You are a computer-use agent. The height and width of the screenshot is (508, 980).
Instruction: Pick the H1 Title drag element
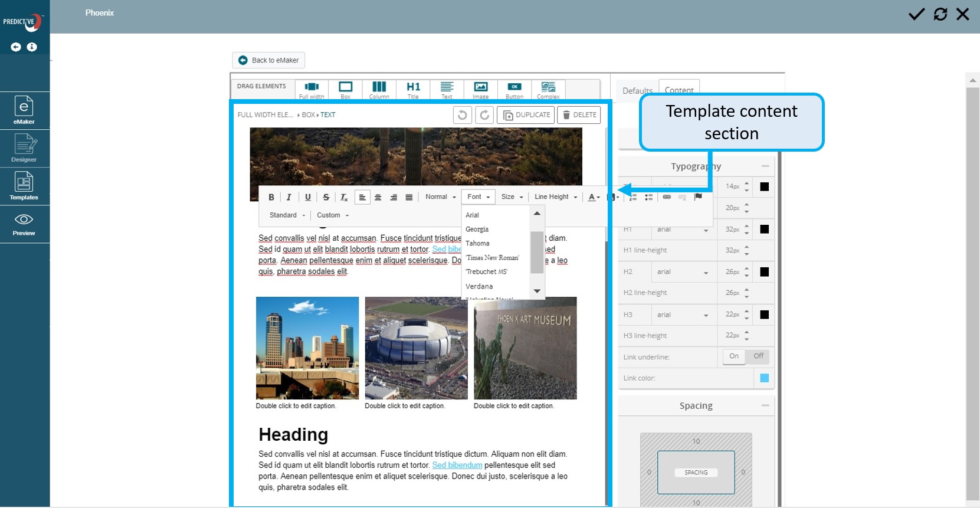pyautogui.click(x=413, y=90)
